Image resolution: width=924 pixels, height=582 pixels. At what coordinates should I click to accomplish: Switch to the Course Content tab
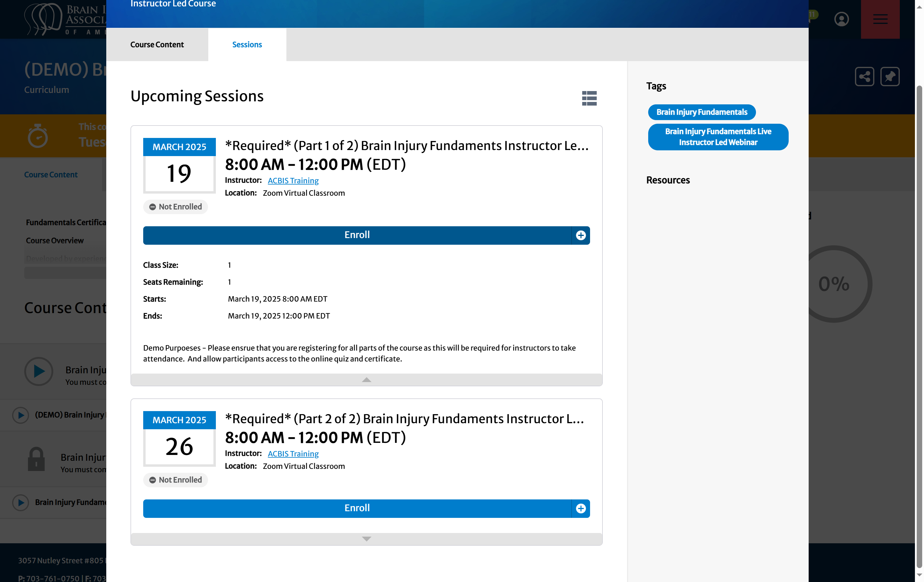point(157,44)
